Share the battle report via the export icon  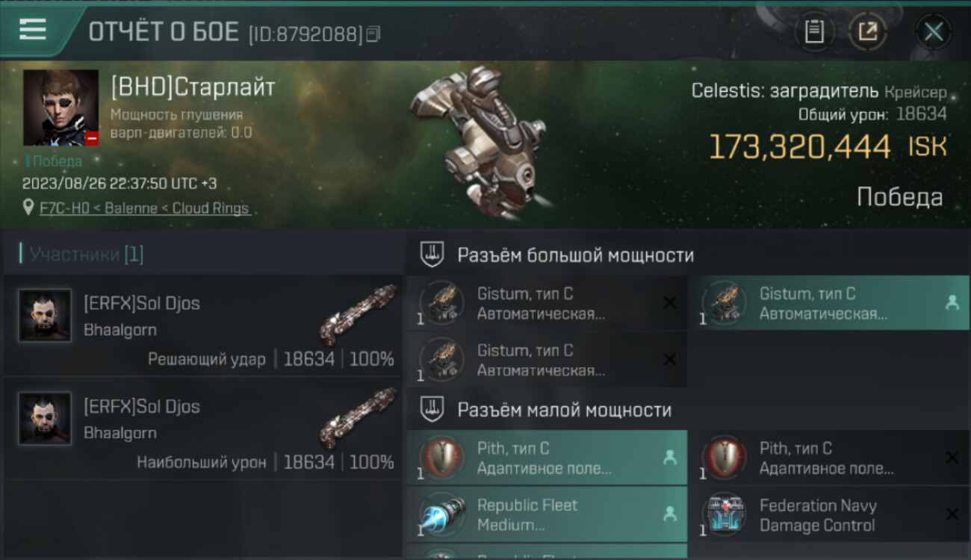868,31
